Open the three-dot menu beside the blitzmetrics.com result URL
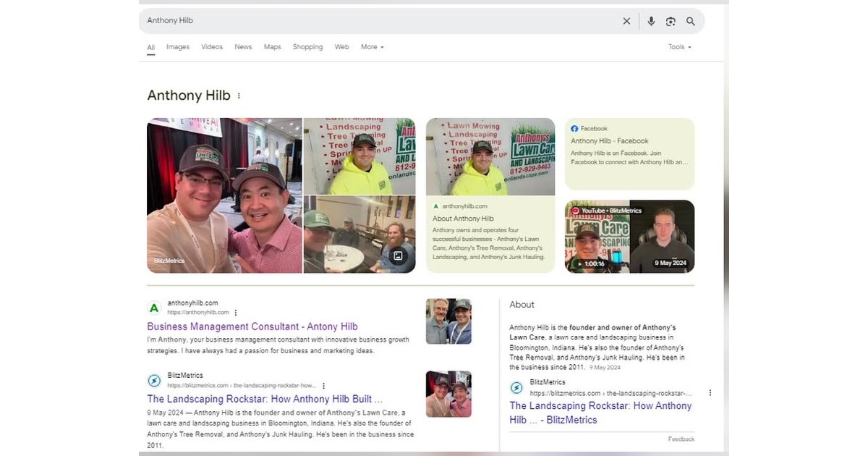The width and height of the screenshot is (868, 456). (x=323, y=386)
